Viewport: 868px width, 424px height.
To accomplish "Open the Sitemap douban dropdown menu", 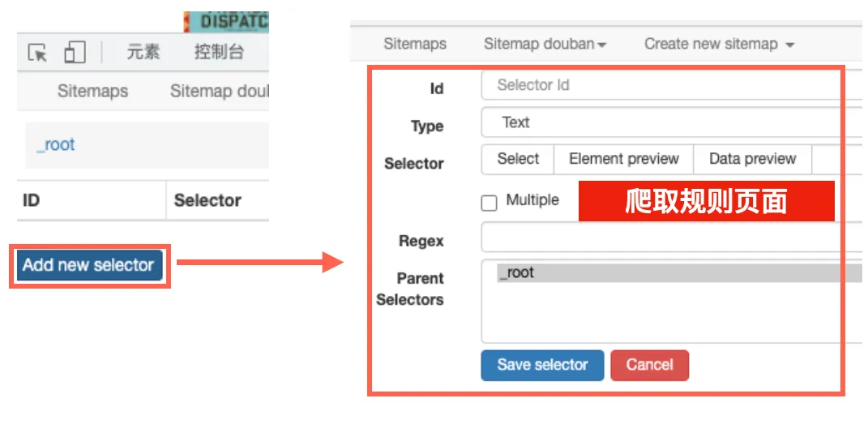I will [x=545, y=44].
